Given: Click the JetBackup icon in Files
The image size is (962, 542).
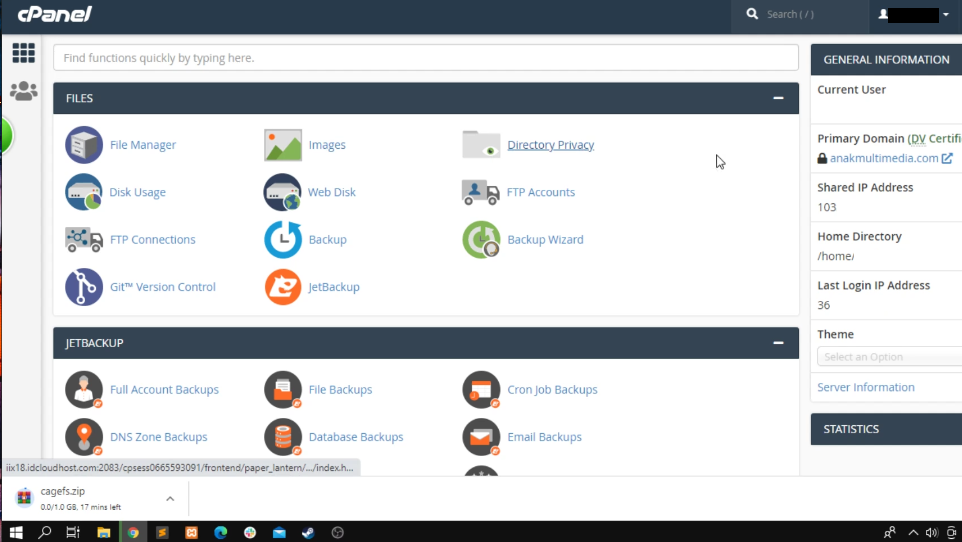Looking at the screenshot, I should 283,287.
